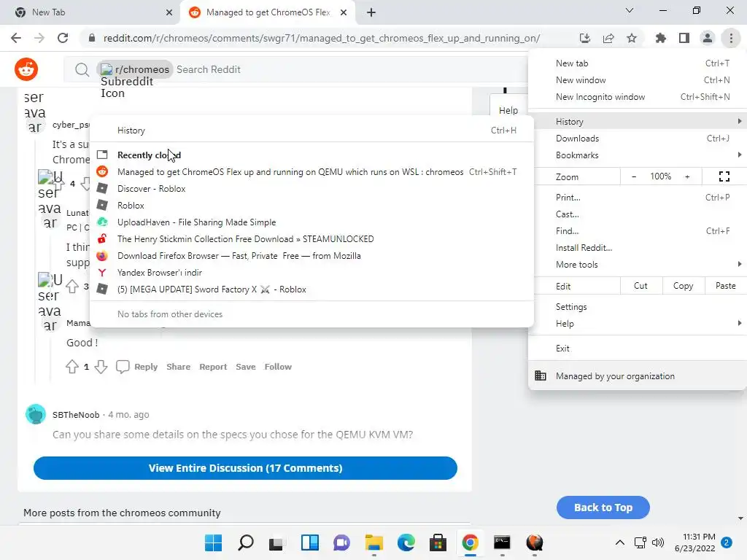Close the Managed to get ChromeOS Flex tab
Image resolution: width=747 pixels, height=560 pixels.
[x=344, y=12]
